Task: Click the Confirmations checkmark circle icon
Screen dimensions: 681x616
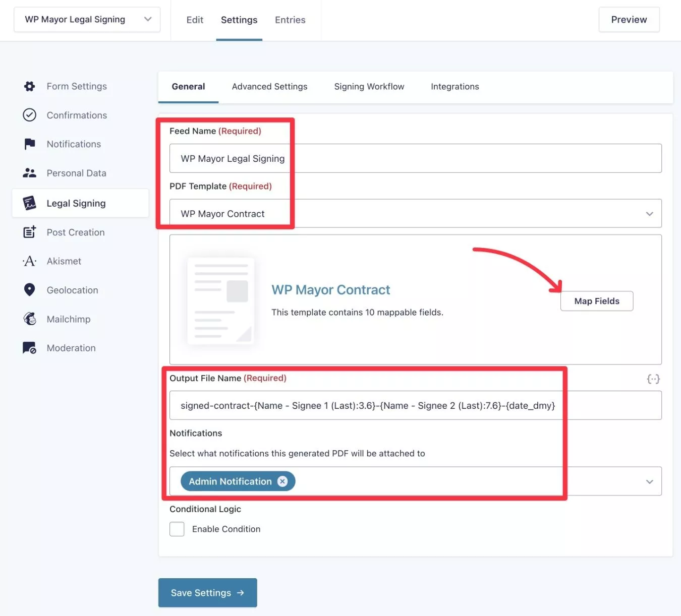Action: point(30,115)
